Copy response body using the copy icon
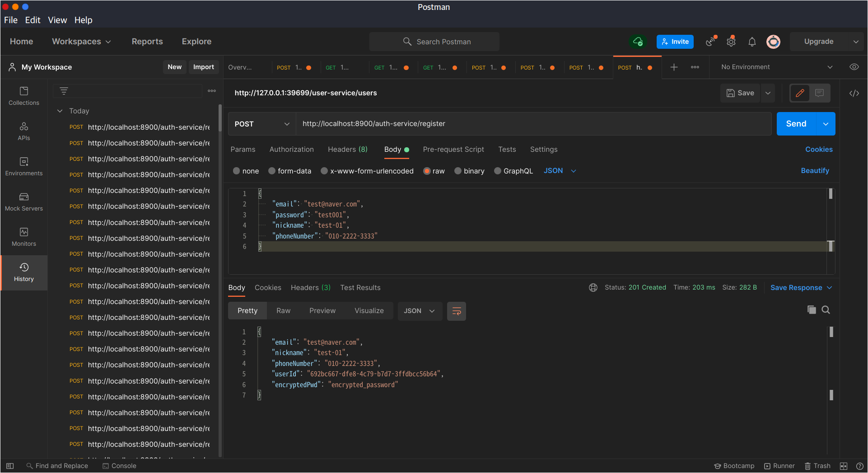 click(x=812, y=310)
